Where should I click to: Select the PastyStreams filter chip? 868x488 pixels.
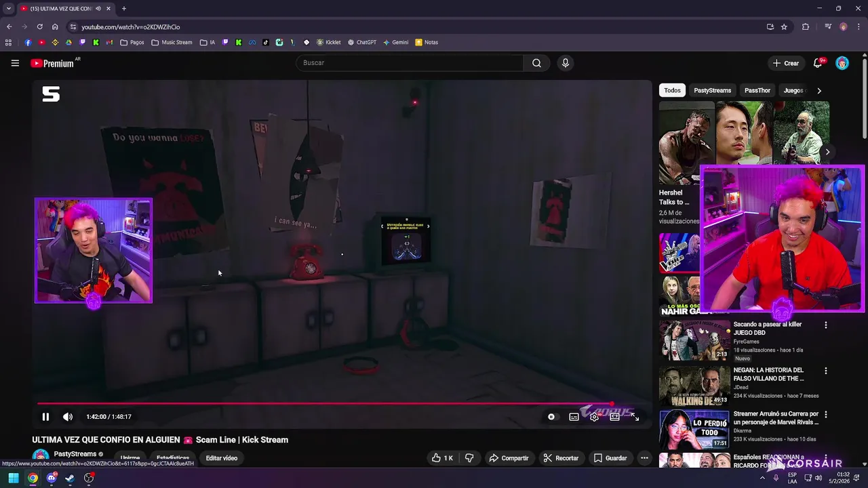[712, 90]
